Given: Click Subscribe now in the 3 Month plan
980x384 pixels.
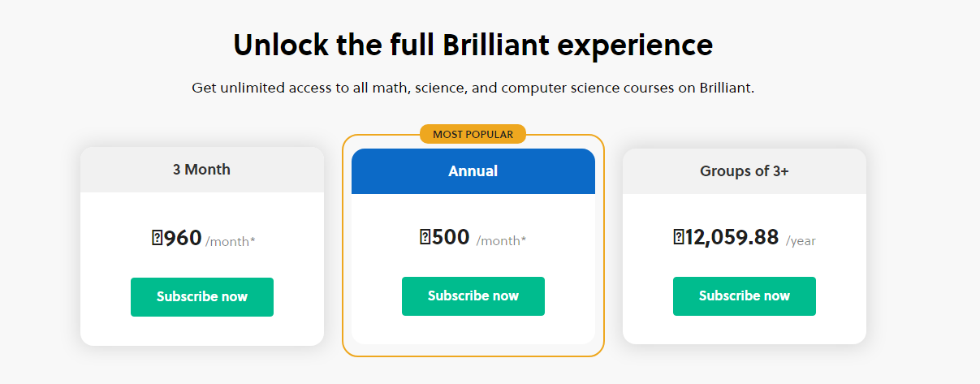Looking at the screenshot, I should (202, 297).
